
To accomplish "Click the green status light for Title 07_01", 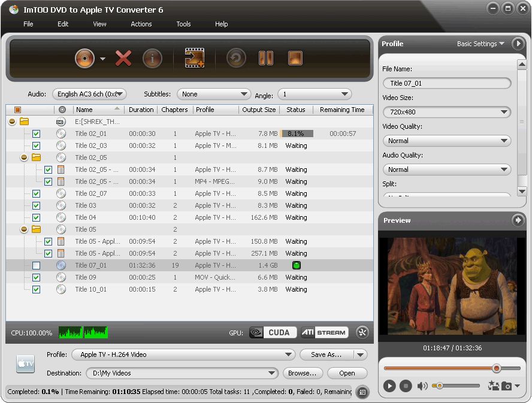I will 296,265.
